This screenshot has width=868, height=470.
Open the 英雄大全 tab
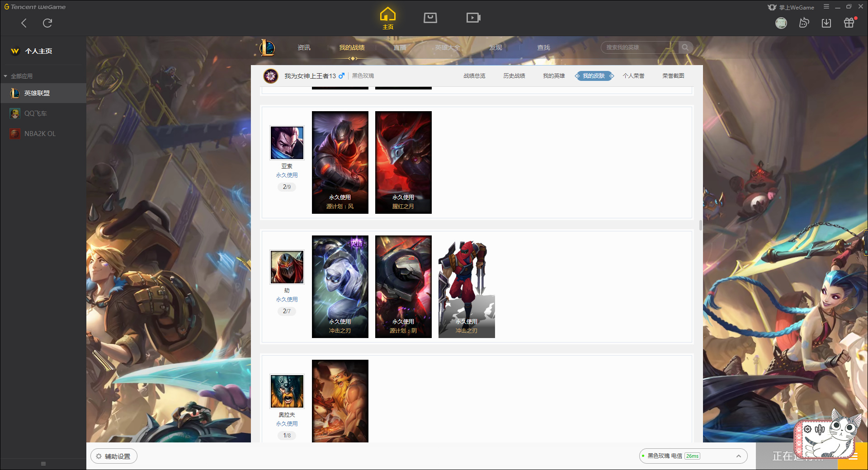tap(448, 47)
